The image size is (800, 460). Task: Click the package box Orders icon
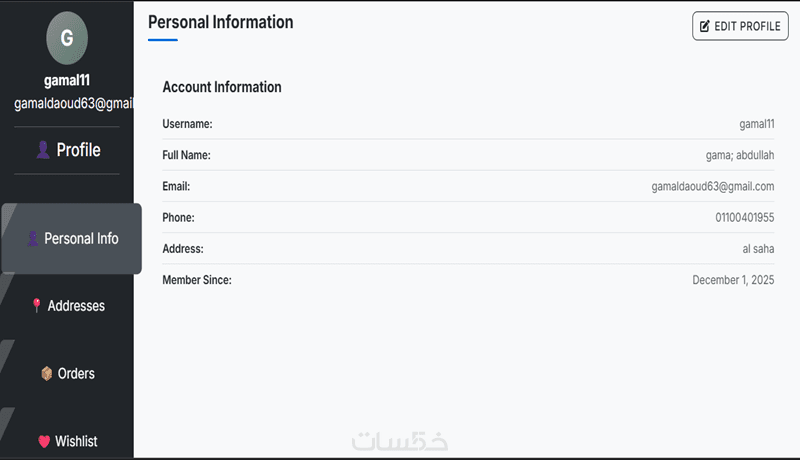(x=46, y=374)
